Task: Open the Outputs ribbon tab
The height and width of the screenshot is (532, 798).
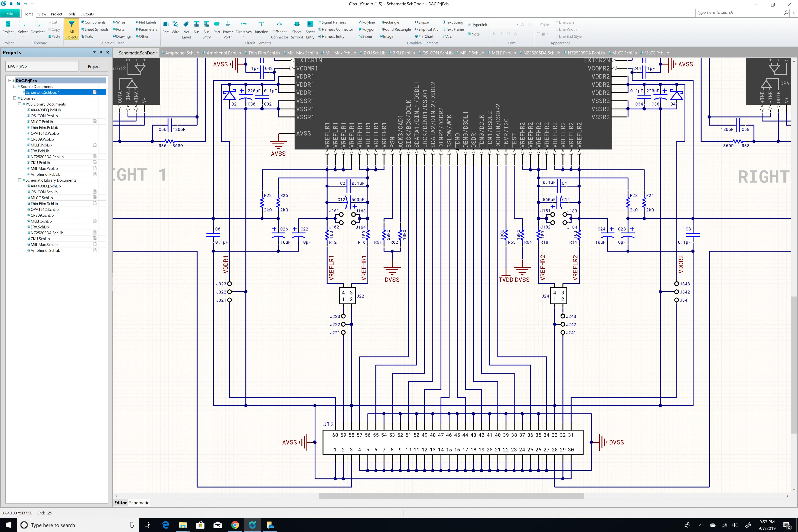Action: tap(87, 14)
